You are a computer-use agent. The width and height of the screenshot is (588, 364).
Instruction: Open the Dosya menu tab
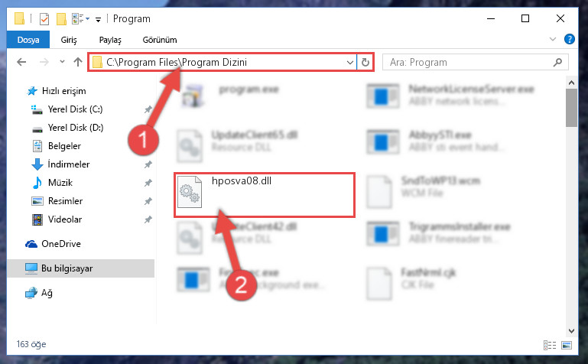[x=28, y=40]
